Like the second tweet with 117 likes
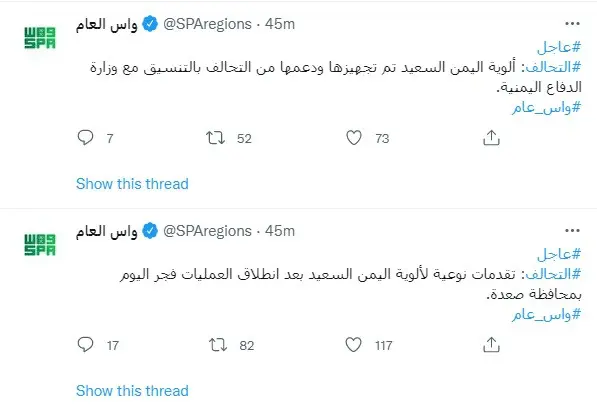 [353, 345]
